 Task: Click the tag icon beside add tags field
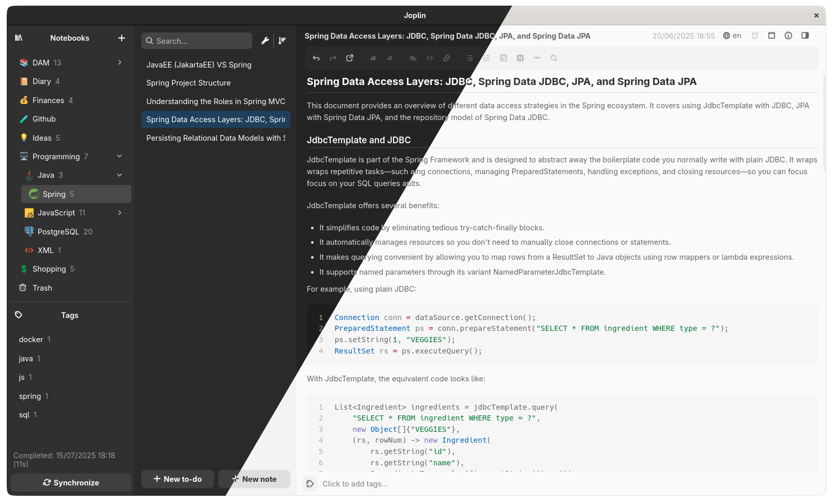[x=310, y=484]
